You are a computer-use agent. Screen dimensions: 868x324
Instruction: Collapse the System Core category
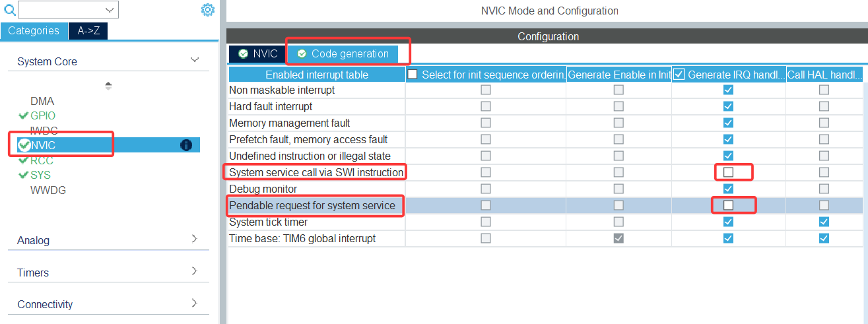(195, 60)
